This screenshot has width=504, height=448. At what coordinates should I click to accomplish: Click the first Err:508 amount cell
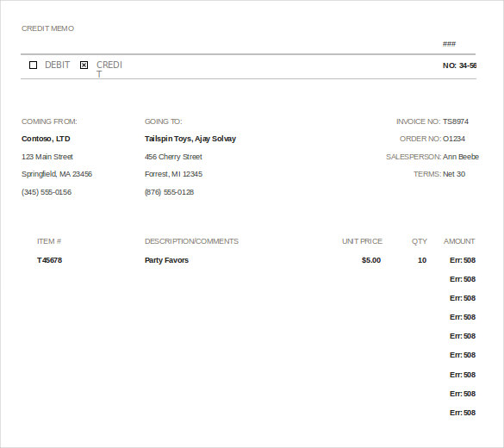point(463,260)
